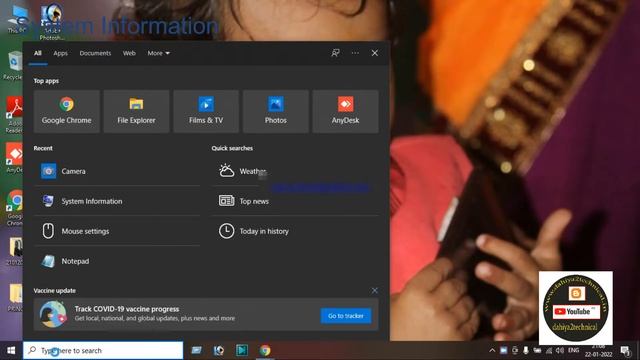Select Google Chrome desktop shortcut
Viewport: 640px width, 360px height.
pos(15,207)
